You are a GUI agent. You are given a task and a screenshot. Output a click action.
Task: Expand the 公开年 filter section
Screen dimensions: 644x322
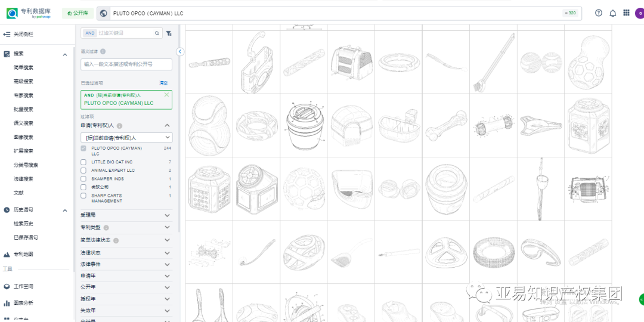167,287
